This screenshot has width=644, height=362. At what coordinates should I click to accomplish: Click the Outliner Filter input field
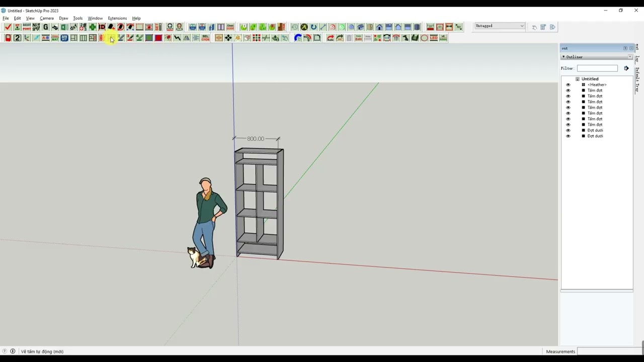(x=597, y=68)
